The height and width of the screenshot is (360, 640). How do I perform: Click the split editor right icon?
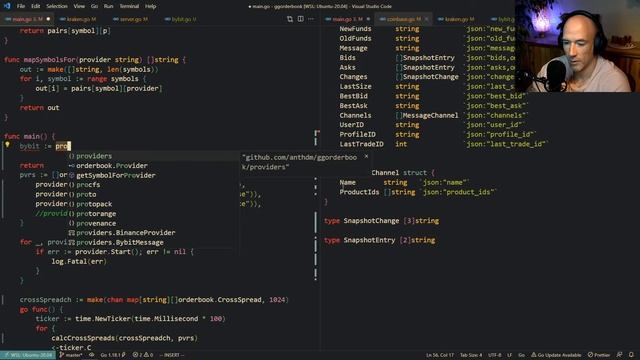click(x=300, y=19)
